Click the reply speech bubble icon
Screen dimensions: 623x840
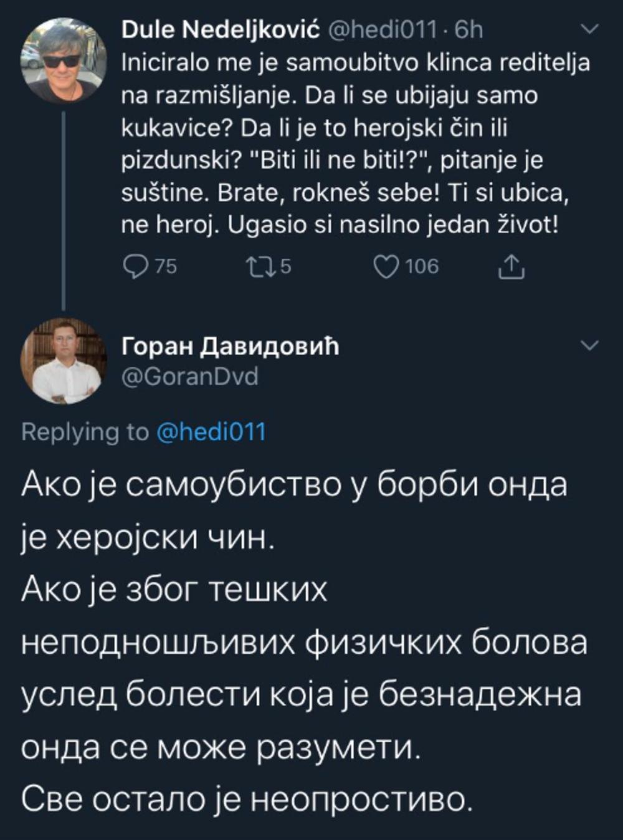(135, 267)
